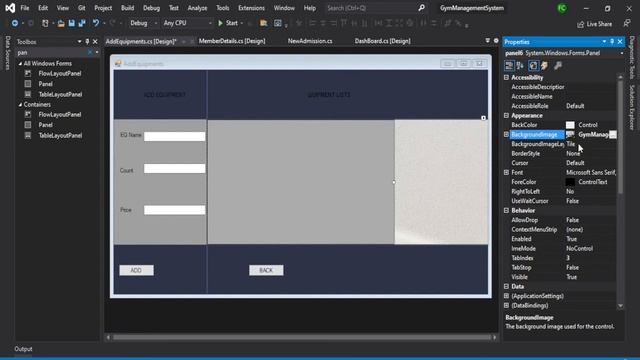Select TableLayoutPanel under Containers

click(60, 136)
